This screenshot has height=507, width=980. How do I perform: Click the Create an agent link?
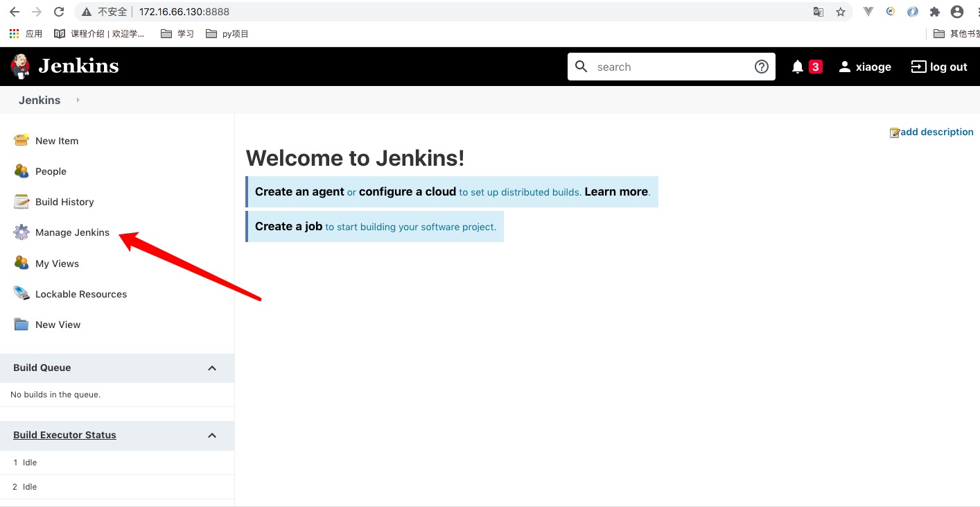coord(299,191)
